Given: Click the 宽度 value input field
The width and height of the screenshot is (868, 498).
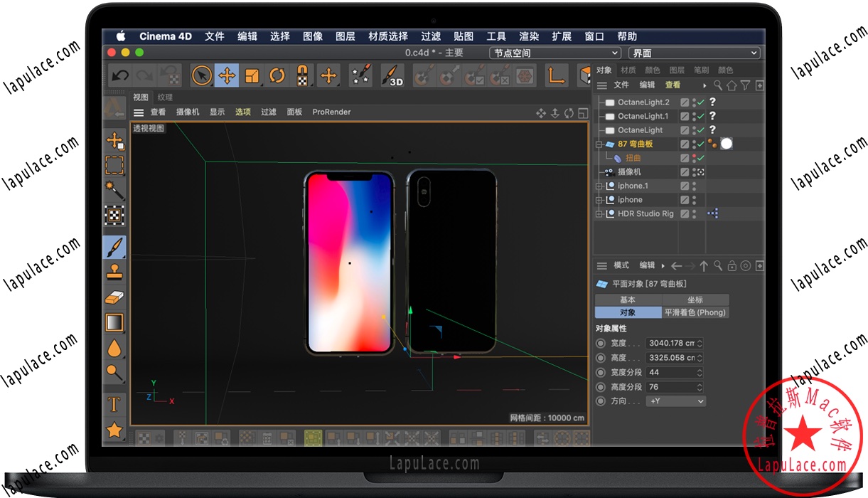Looking at the screenshot, I should pyautogui.click(x=672, y=343).
